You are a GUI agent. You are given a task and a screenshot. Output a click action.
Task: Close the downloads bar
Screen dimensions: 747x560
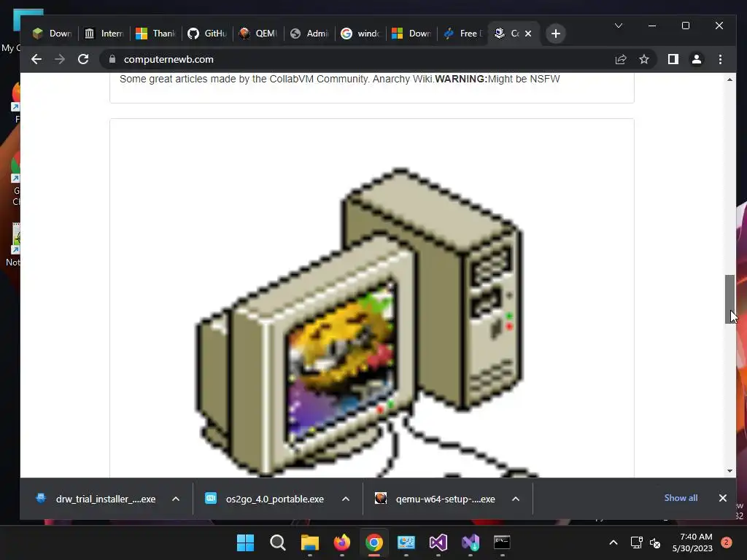(723, 497)
